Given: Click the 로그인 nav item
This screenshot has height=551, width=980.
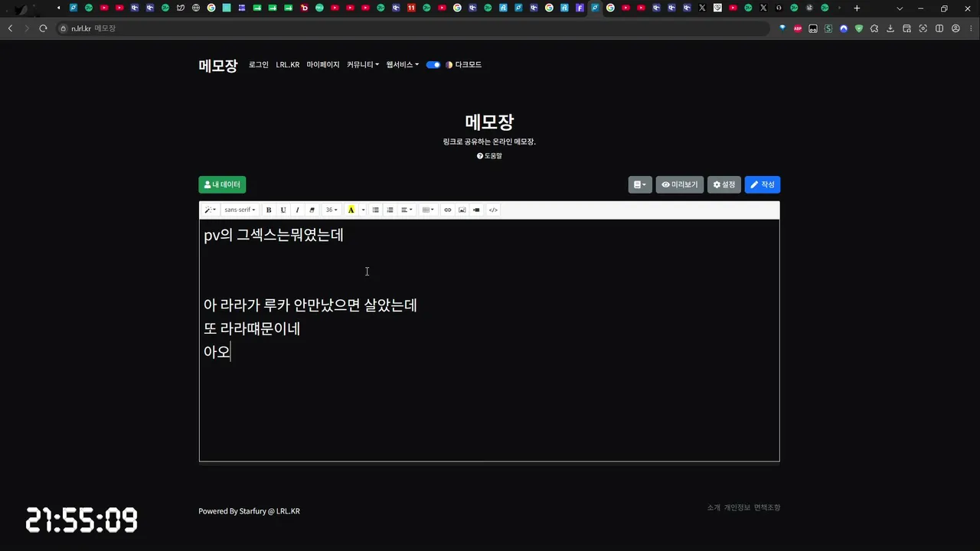Looking at the screenshot, I should click(x=259, y=65).
